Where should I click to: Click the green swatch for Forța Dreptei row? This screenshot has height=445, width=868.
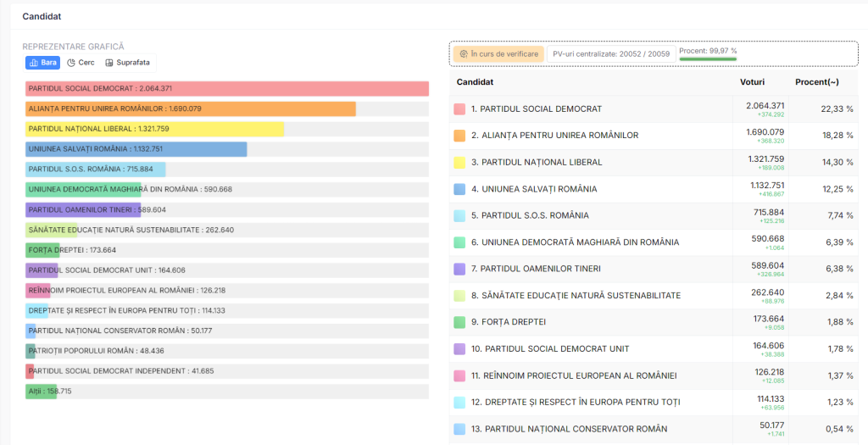459,322
